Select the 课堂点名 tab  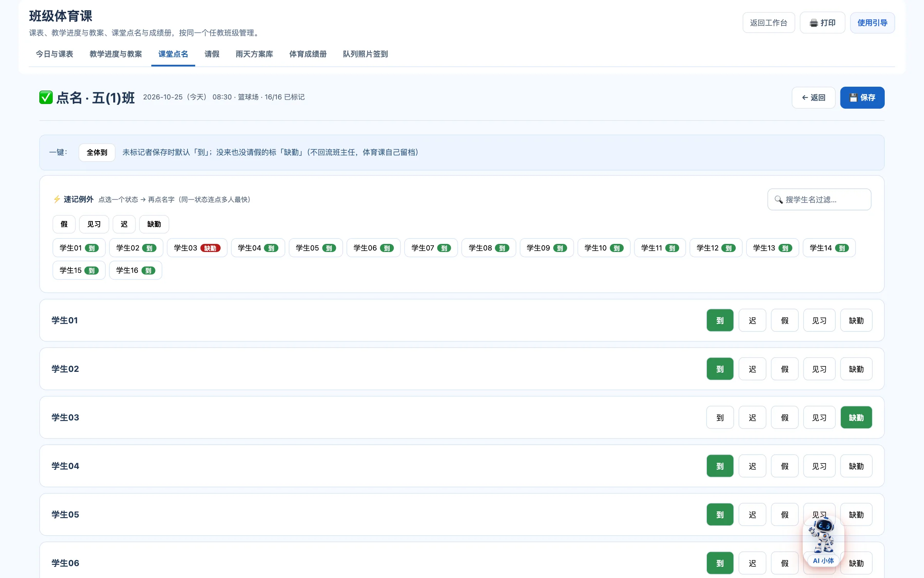[173, 54]
